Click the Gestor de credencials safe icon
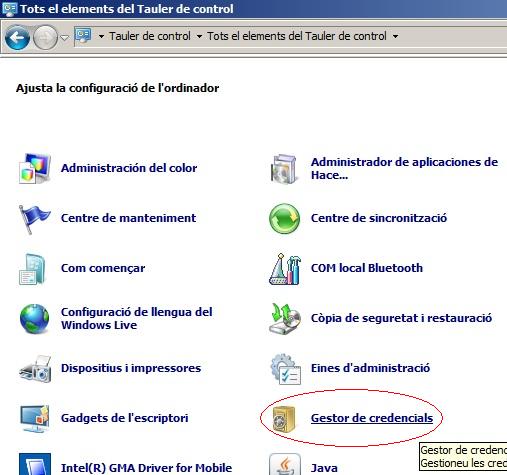This screenshot has width=507, height=475. [284, 419]
